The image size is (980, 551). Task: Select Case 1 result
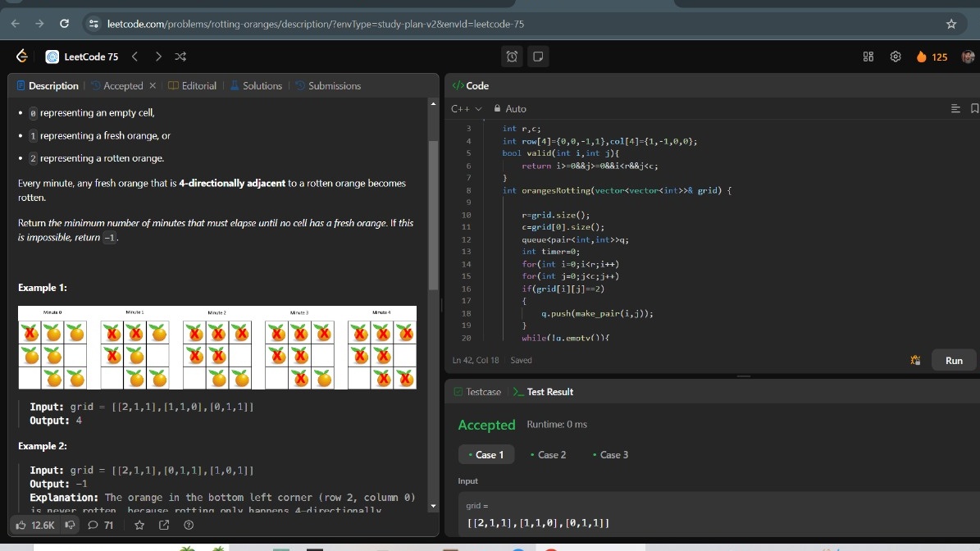(486, 455)
